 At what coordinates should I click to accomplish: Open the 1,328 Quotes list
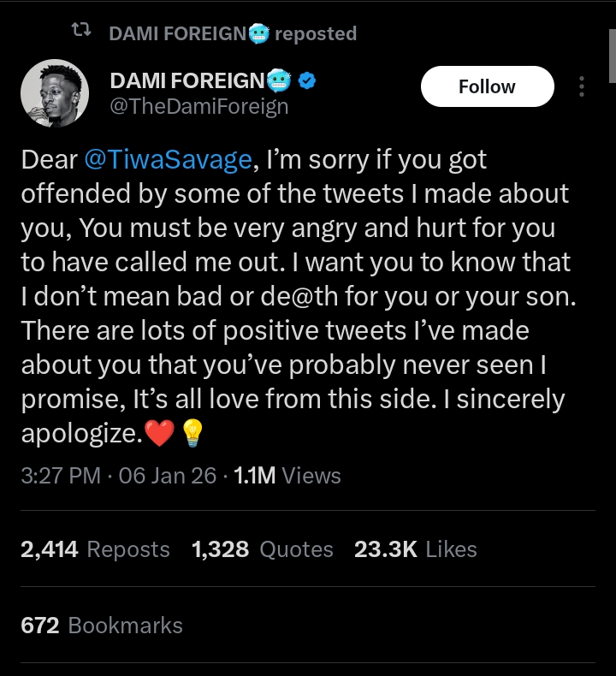click(x=263, y=549)
